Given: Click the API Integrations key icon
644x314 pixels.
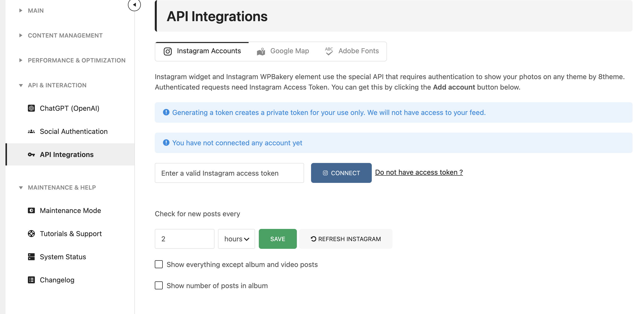Looking at the screenshot, I should 31,155.
